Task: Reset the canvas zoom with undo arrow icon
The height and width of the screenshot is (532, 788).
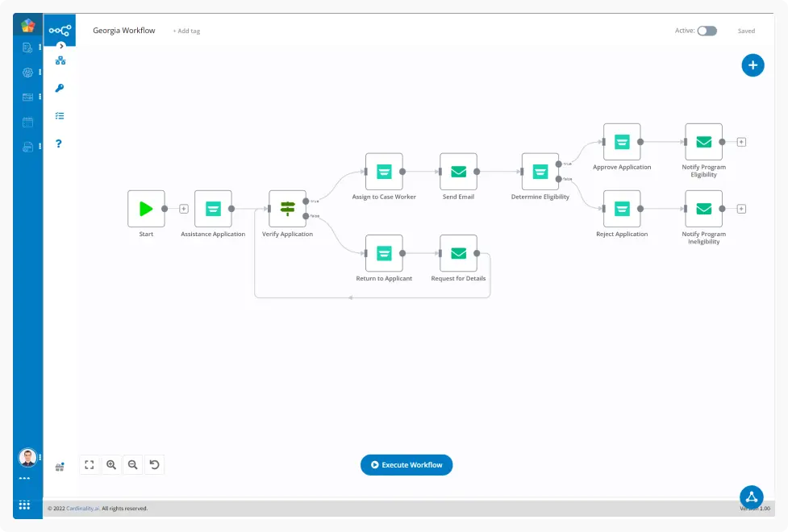Action: coord(154,464)
